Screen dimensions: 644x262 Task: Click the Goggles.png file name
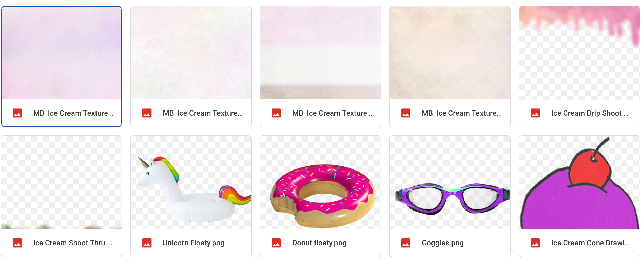[x=443, y=243]
